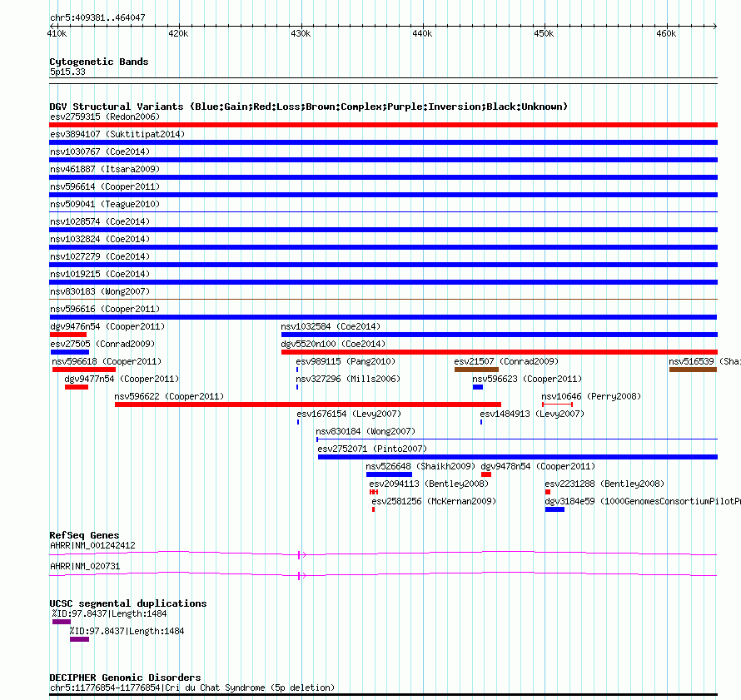Click the nsv1032584 (Coe2014) label
The height and width of the screenshot is (700, 741).
pyautogui.click(x=331, y=326)
